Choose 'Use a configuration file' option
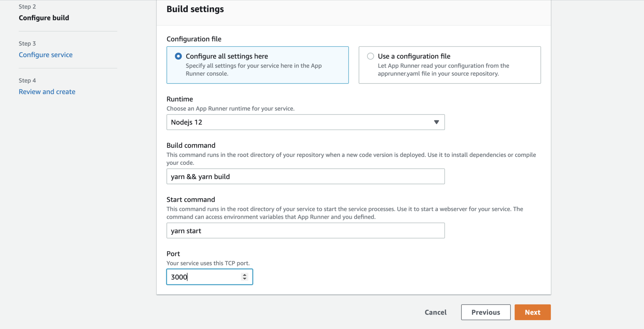This screenshot has height=329, width=644. (x=370, y=56)
